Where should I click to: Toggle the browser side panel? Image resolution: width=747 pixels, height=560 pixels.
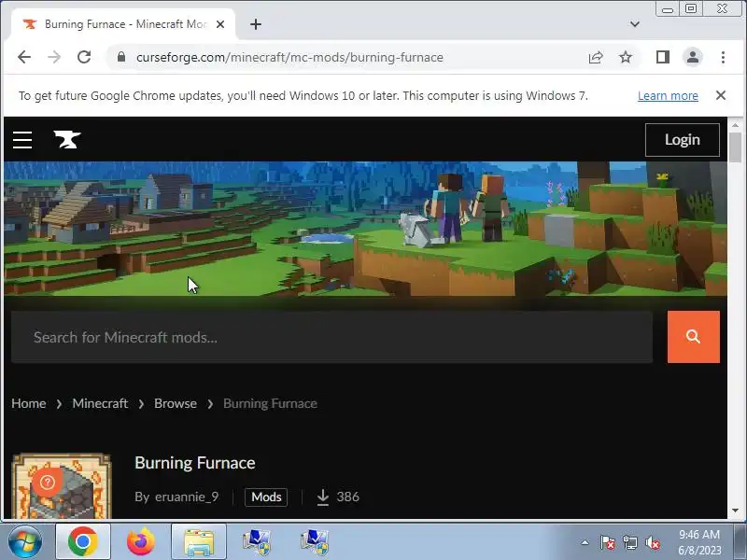(663, 57)
